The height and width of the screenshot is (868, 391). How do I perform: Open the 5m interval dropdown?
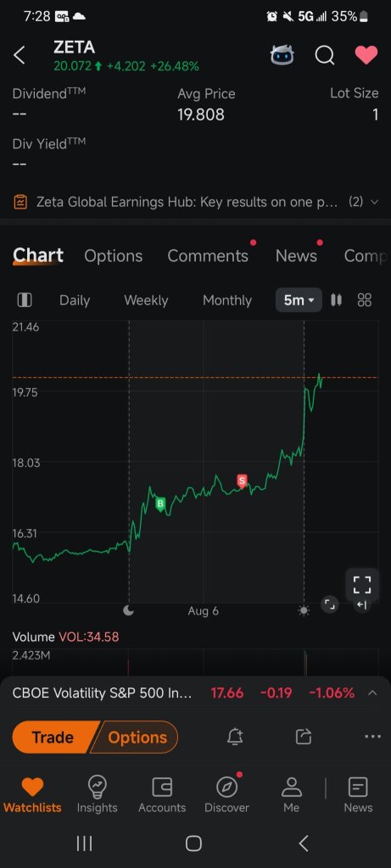[x=299, y=300]
